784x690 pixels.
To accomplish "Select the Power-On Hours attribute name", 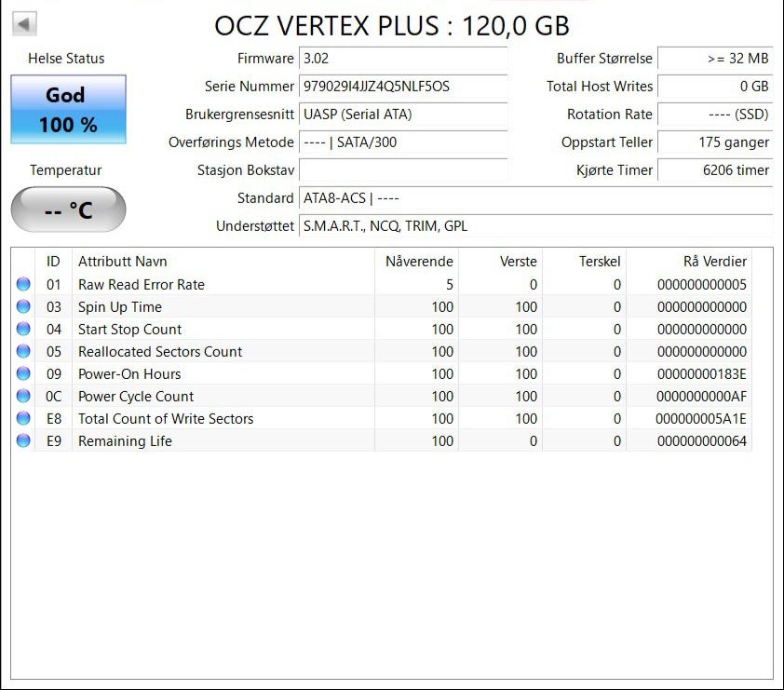I will click(129, 374).
